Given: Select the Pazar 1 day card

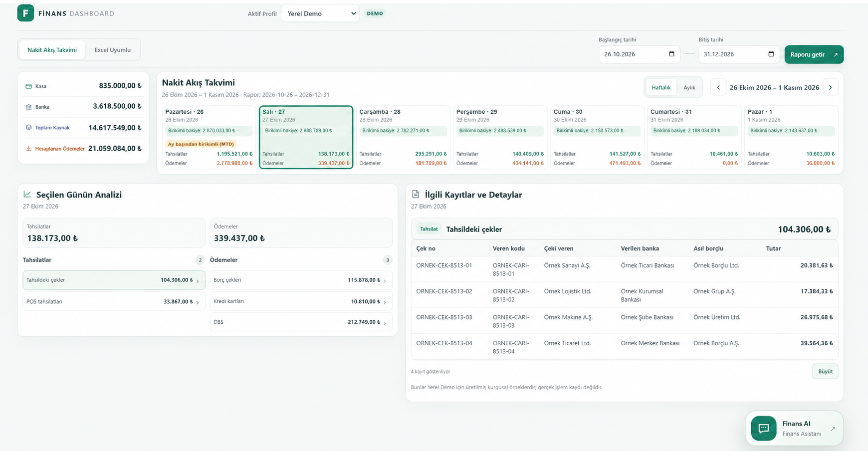Looking at the screenshot, I should coord(791,137).
